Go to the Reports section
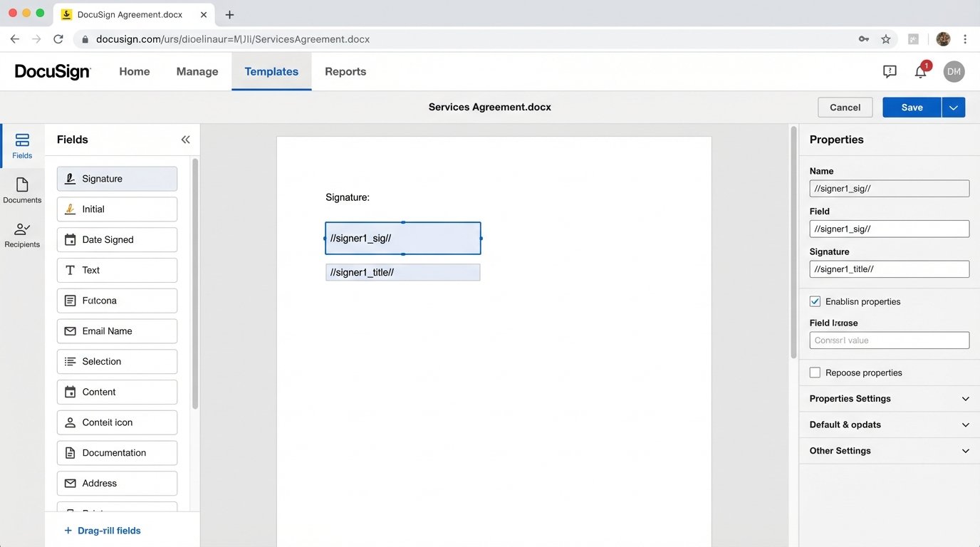 (x=345, y=71)
